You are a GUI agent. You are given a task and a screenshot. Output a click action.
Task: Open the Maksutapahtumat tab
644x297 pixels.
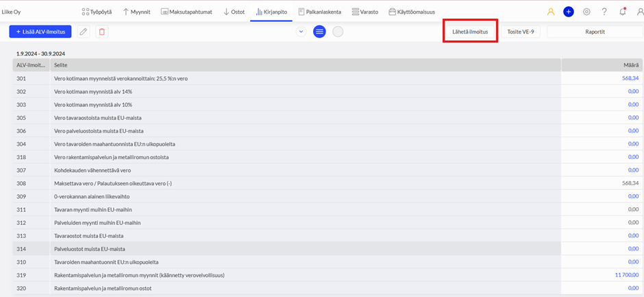pos(186,12)
